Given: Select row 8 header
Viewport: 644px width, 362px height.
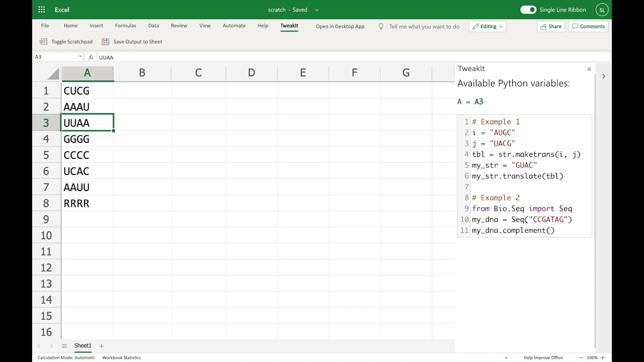Looking at the screenshot, I should pyautogui.click(x=46, y=203).
